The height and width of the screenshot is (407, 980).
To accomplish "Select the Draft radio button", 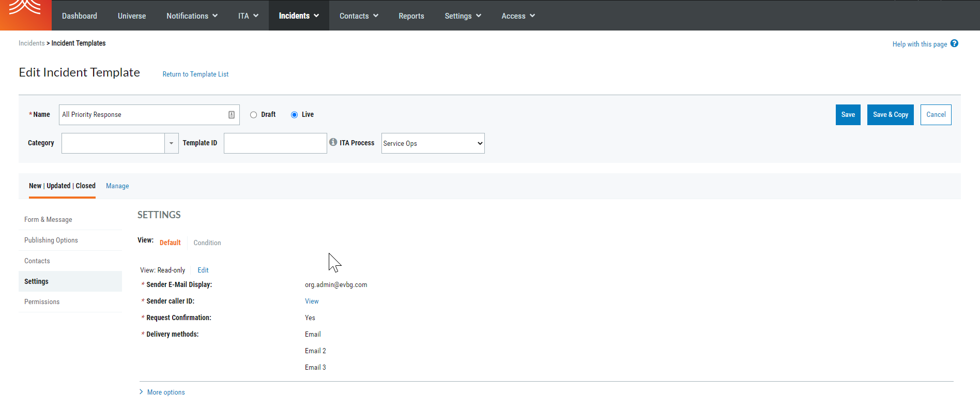I will (x=253, y=115).
